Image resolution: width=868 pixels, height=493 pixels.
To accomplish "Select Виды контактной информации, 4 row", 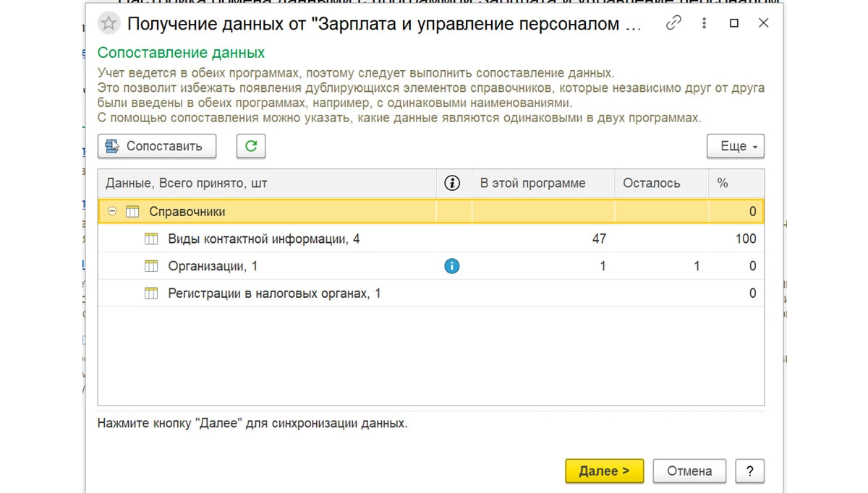I will [263, 239].
